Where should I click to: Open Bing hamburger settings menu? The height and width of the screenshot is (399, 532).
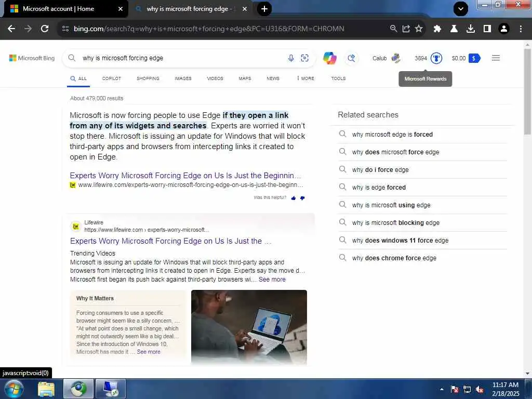(x=496, y=58)
